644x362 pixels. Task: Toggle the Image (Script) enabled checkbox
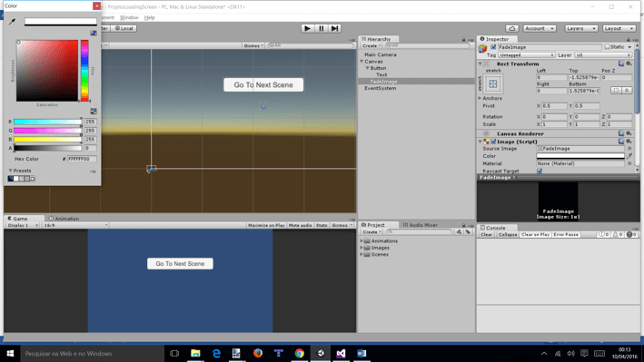(x=493, y=142)
